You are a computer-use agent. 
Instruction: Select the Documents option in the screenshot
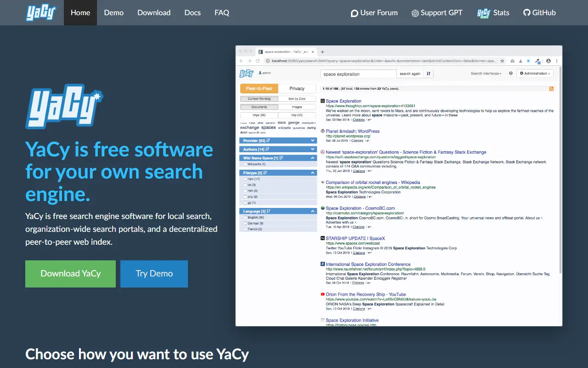point(259,107)
